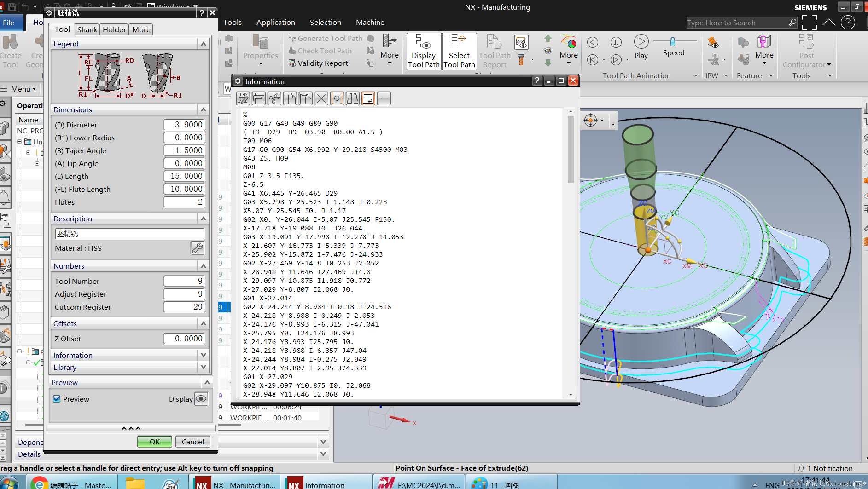The height and width of the screenshot is (489, 868).
Task: Expand the Information section in tool dialog
Action: [203, 355]
